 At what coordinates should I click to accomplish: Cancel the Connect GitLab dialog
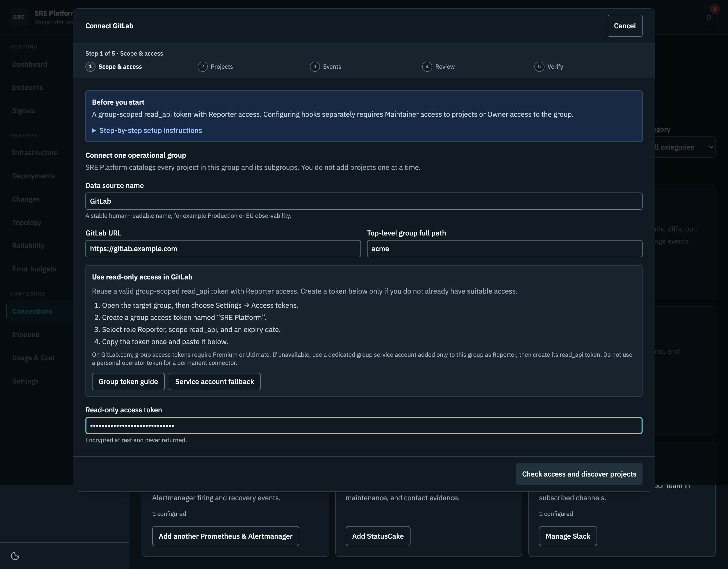tap(625, 26)
